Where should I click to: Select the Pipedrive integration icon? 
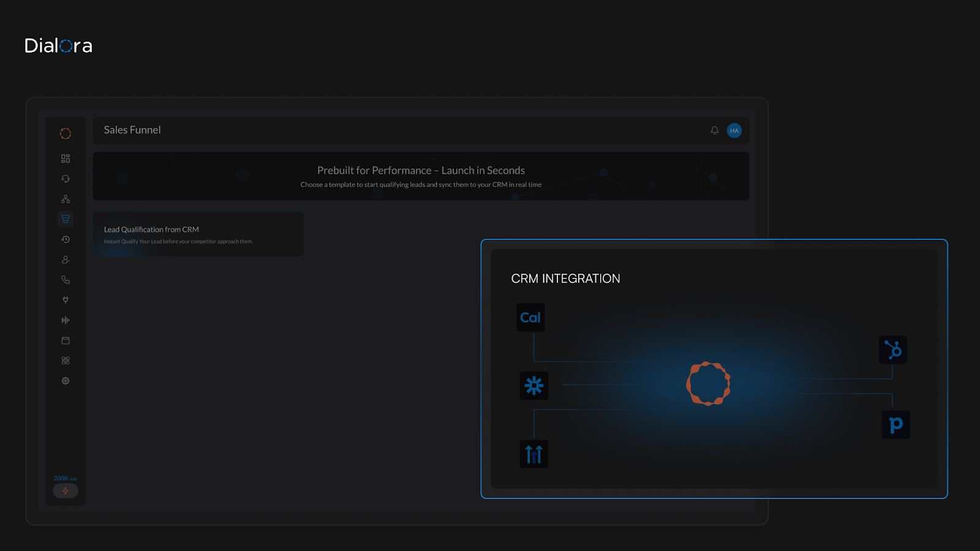click(895, 424)
